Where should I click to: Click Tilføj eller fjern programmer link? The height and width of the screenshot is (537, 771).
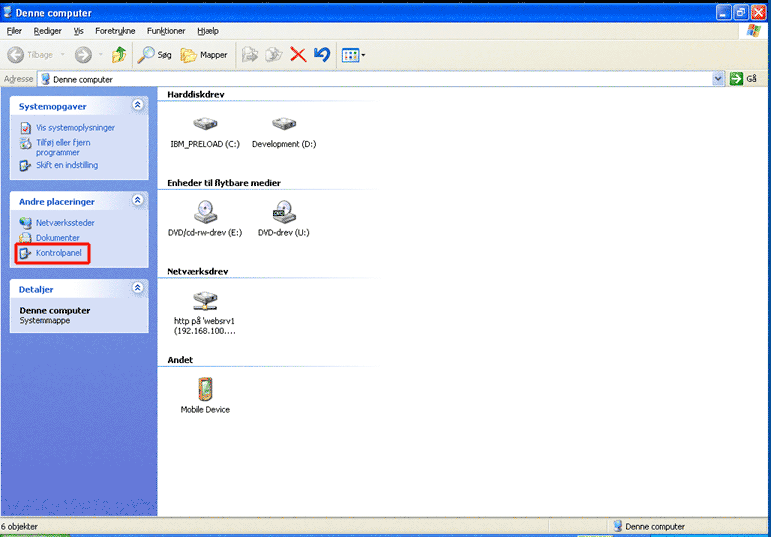pos(63,148)
